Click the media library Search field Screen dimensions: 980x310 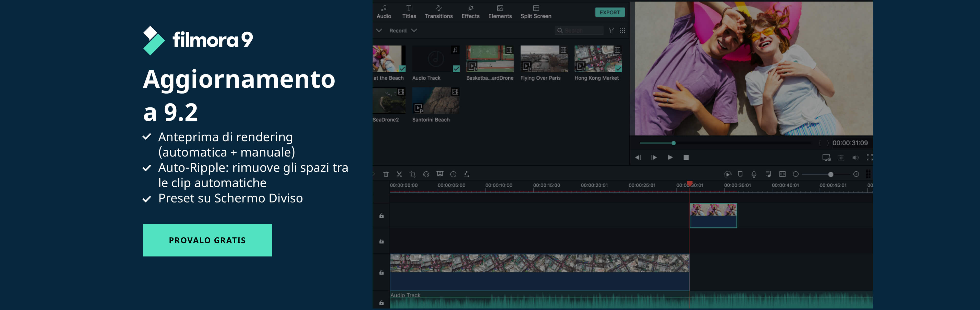click(x=579, y=30)
